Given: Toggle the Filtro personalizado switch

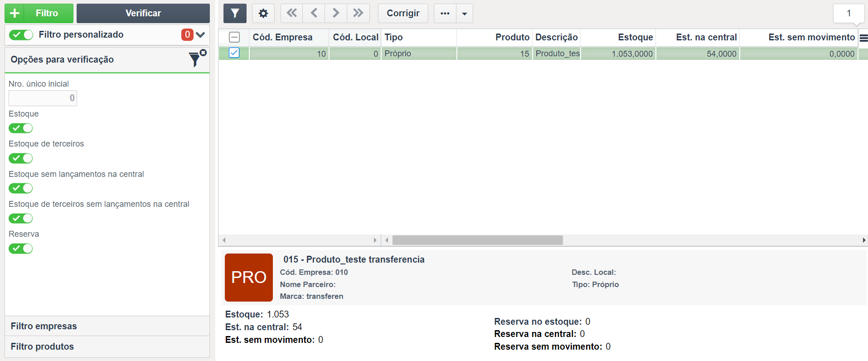Looking at the screenshot, I should 21,35.
